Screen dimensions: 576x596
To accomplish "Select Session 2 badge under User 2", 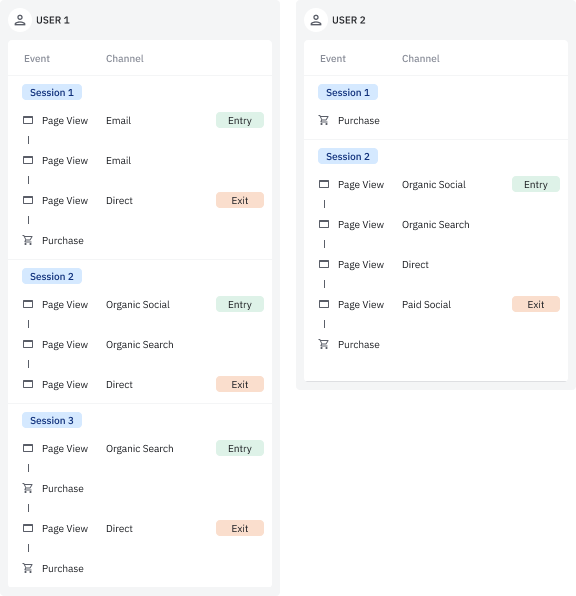I will 348,156.
